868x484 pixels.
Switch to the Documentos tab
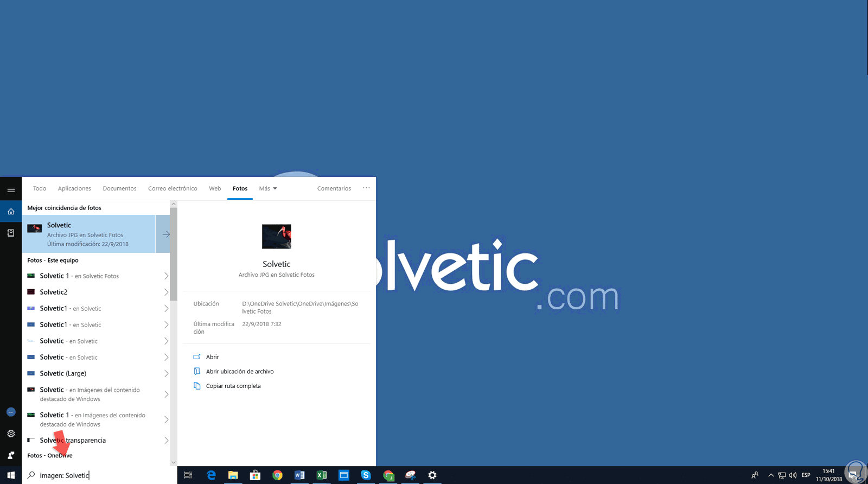[119, 189]
